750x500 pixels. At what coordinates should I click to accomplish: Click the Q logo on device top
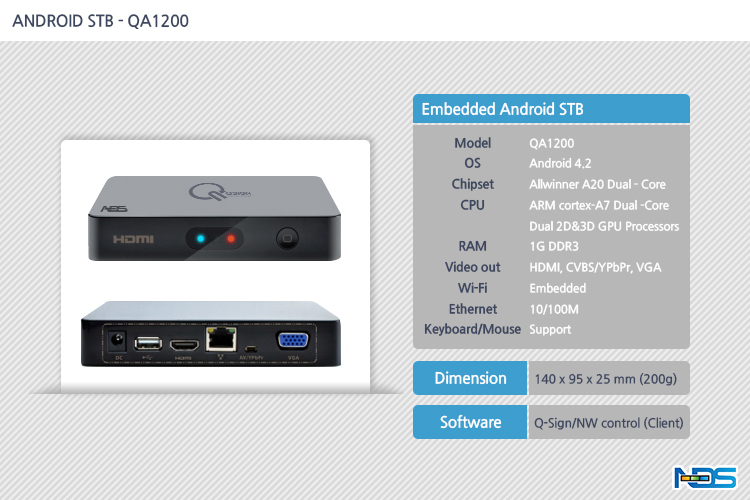point(219,192)
